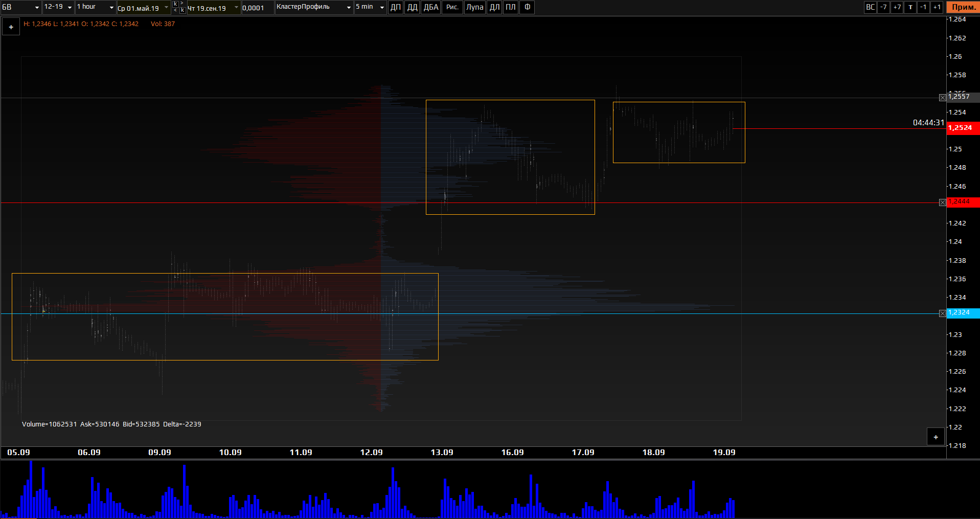Activate the Лупа magnifier tool
This screenshot has width=980, height=519.
pyautogui.click(x=474, y=7)
